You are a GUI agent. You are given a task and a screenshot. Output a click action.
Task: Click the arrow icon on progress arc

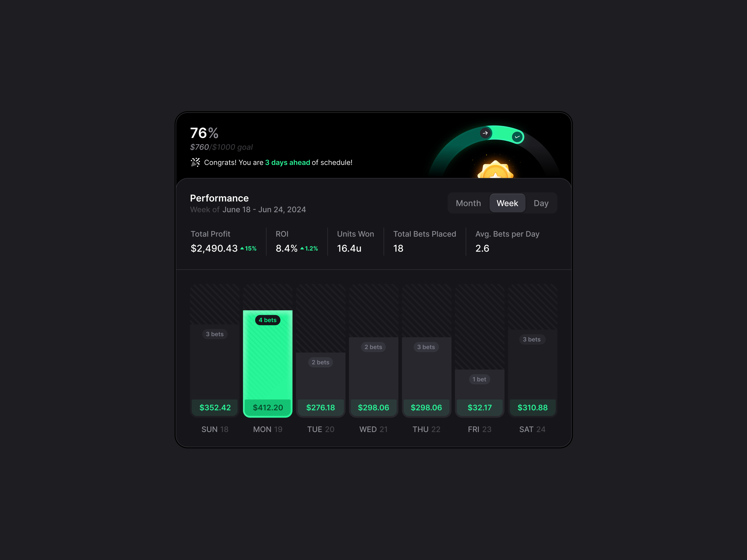tap(485, 133)
